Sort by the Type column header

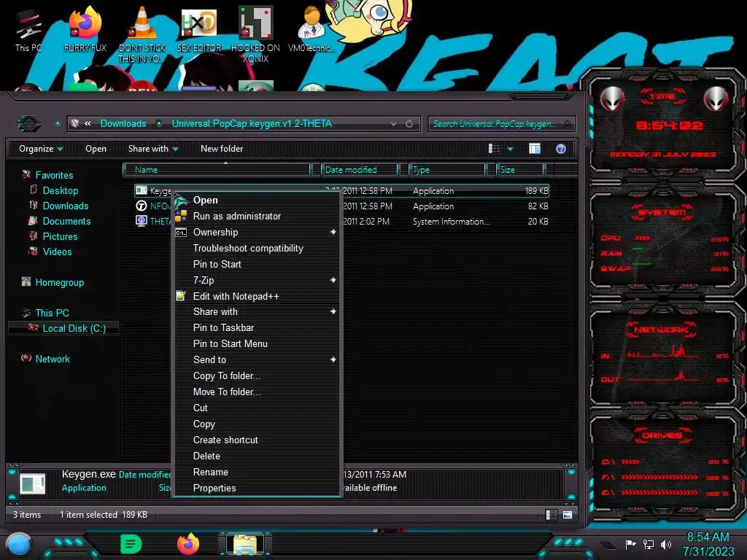point(447,169)
